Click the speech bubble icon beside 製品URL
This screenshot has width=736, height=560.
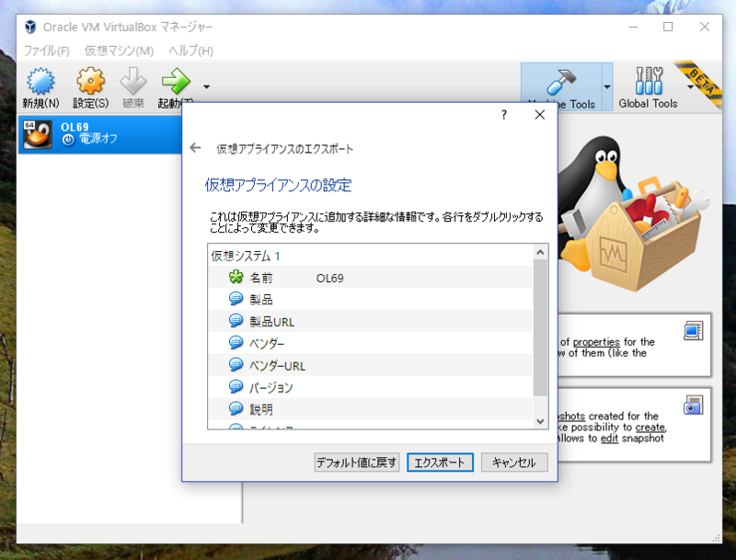236,321
